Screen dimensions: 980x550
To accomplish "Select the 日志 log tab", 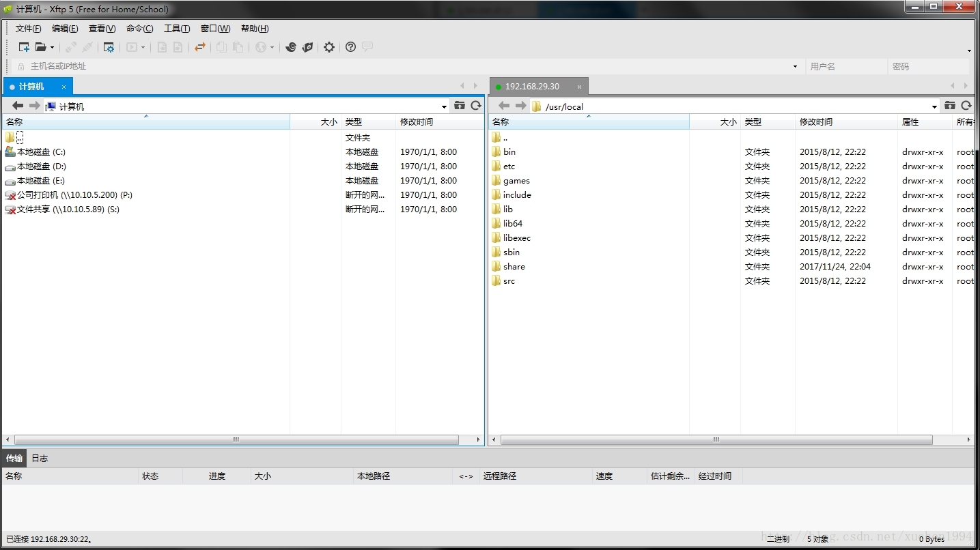I will (40, 459).
